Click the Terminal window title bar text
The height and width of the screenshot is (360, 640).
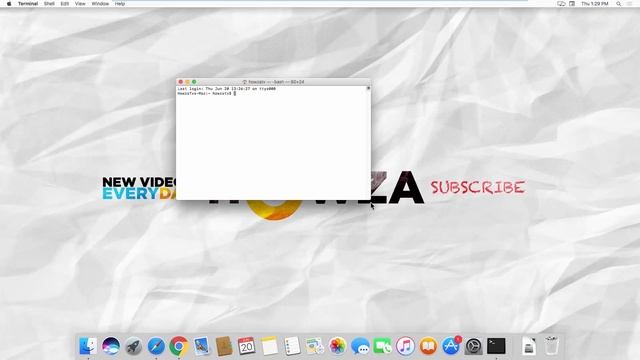[273, 82]
